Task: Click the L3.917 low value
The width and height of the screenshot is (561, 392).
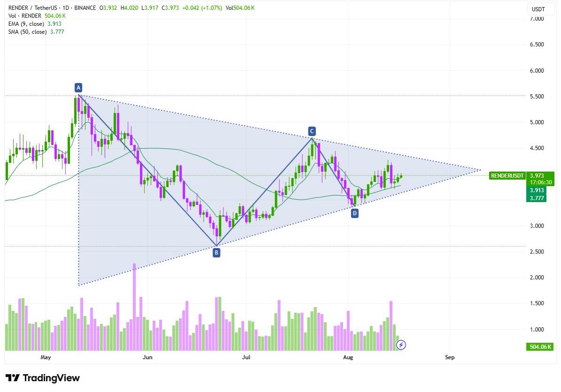Action: pos(150,8)
